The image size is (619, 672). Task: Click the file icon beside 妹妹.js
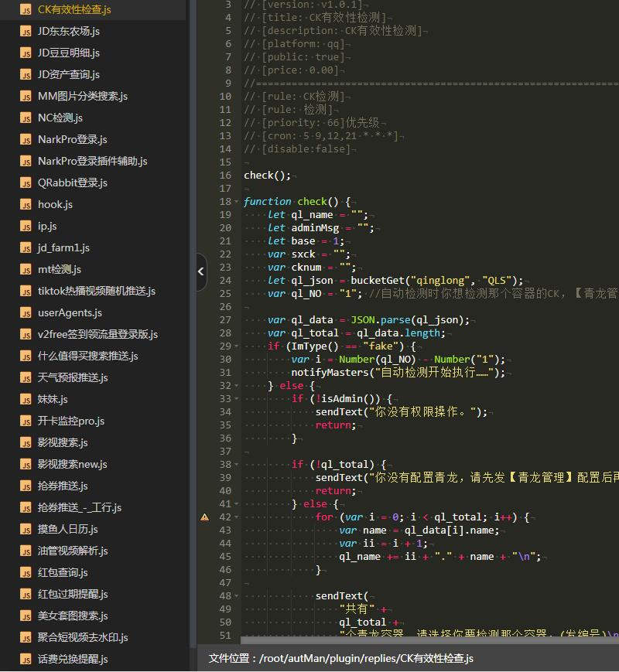click(25, 400)
